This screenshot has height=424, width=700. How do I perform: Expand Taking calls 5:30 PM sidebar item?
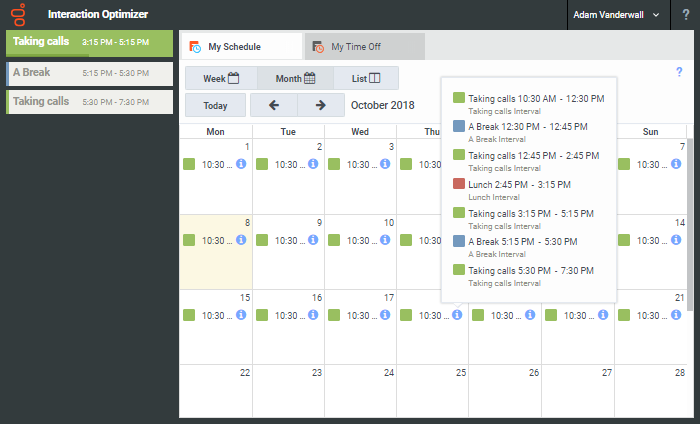coord(90,101)
